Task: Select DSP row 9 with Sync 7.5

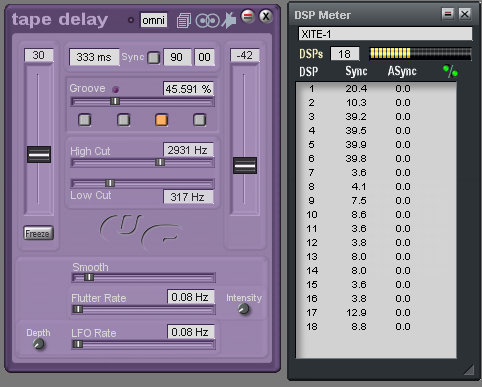Action: 376,201
